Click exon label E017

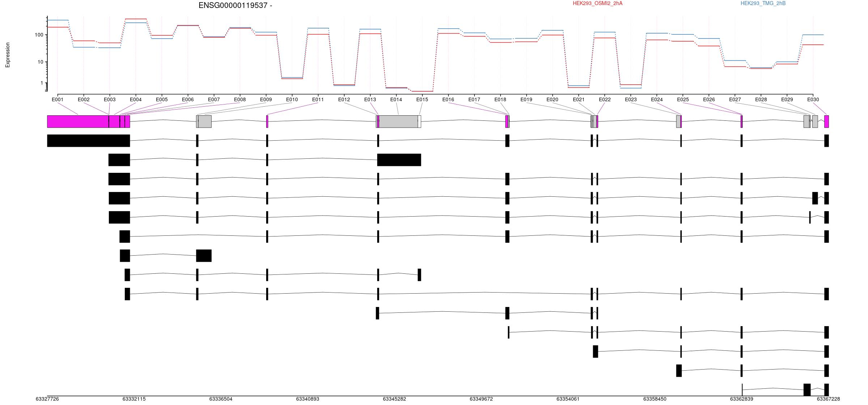coord(474,99)
